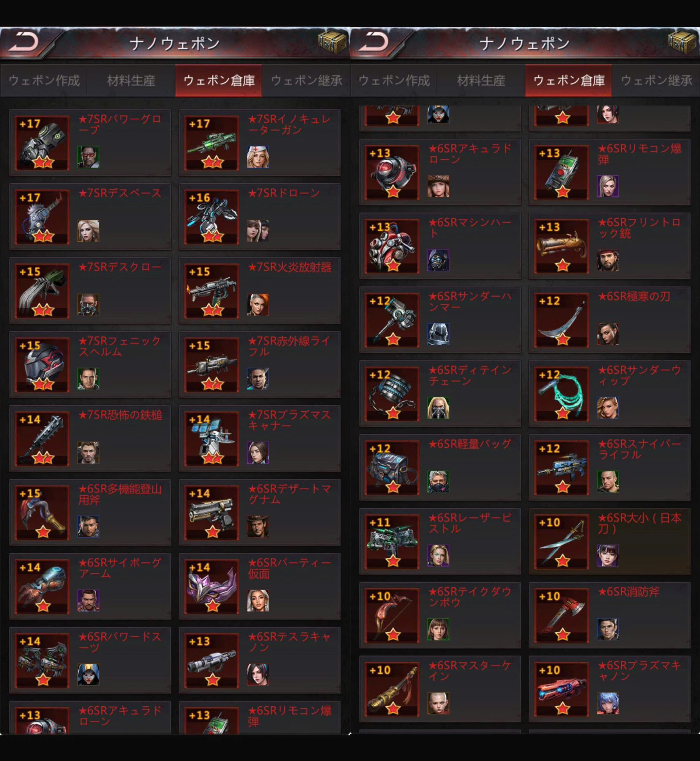The width and height of the screenshot is (700, 761).
Task: Switch to ウェポン作成 tab in left panel
Action: coord(44,80)
